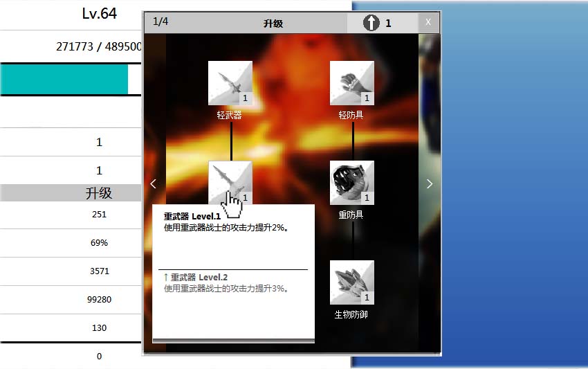The height and width of the screenshot is (369, 588).
Task: Click the teal experience progress bar
Action: 64,79
